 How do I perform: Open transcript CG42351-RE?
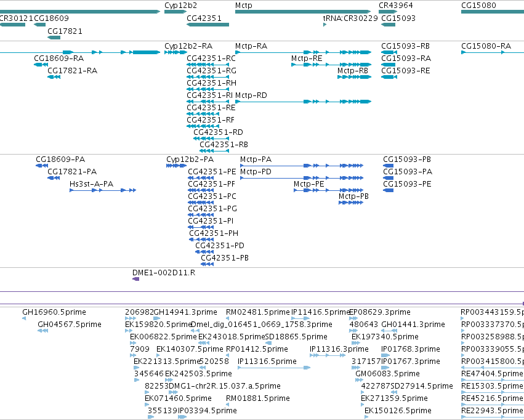pyautogui.click(x=211, y=108)
